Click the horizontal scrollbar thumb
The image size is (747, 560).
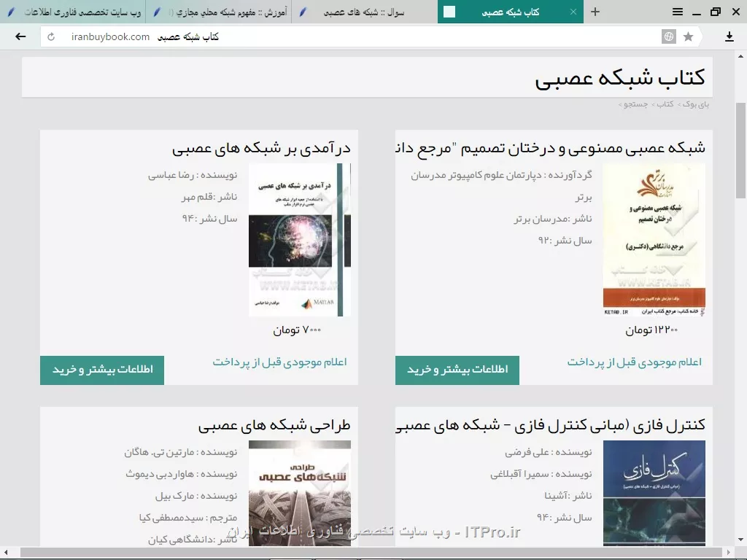(371, 553)
